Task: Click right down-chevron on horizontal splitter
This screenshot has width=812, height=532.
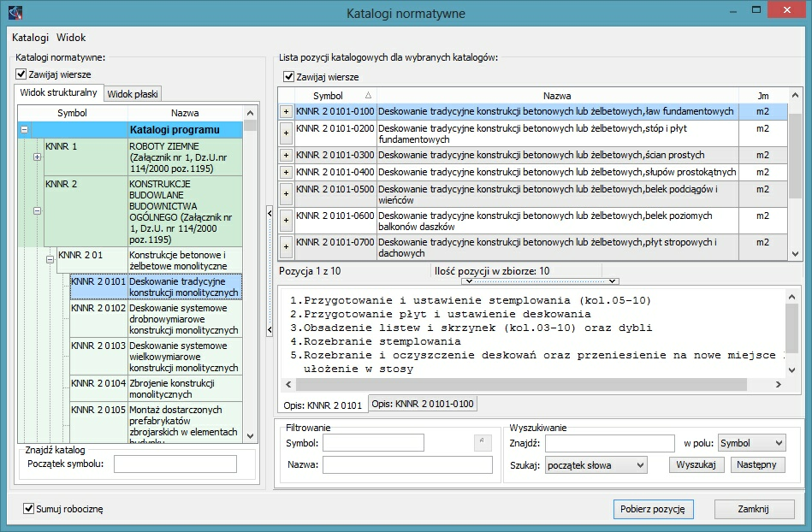Action: 612,281
